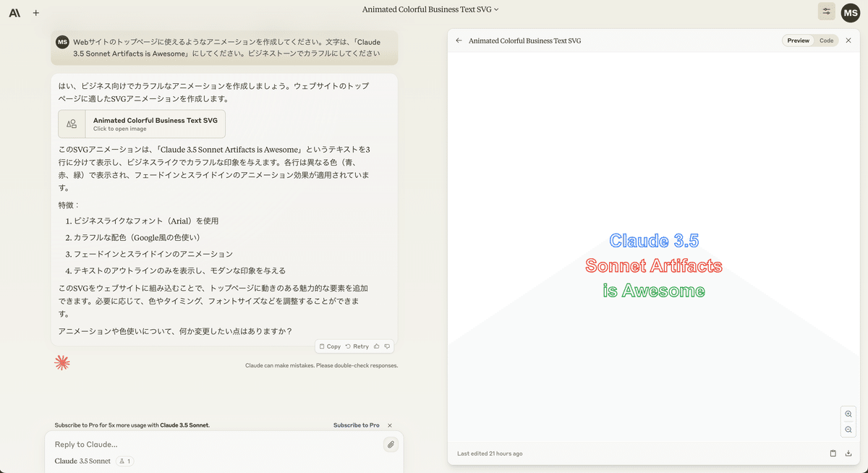868x473 pixels.
Task: Switch to the Code tab
Action: (x=826, y=41)
